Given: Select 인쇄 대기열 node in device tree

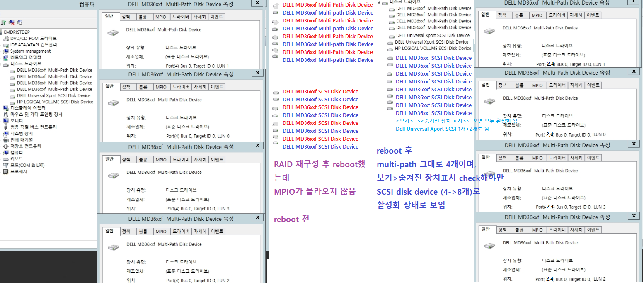Looking at the screenshot, I should [x=22, y=140].
